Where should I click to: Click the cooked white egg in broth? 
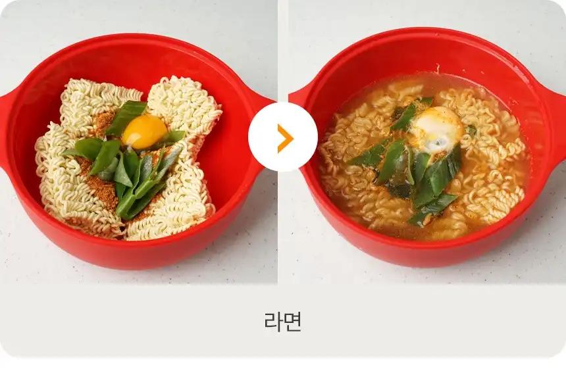(437, 130)
